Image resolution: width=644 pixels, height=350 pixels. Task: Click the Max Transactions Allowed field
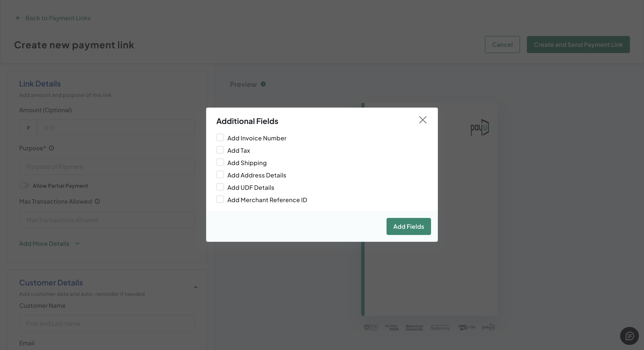(x=107, y=220)
